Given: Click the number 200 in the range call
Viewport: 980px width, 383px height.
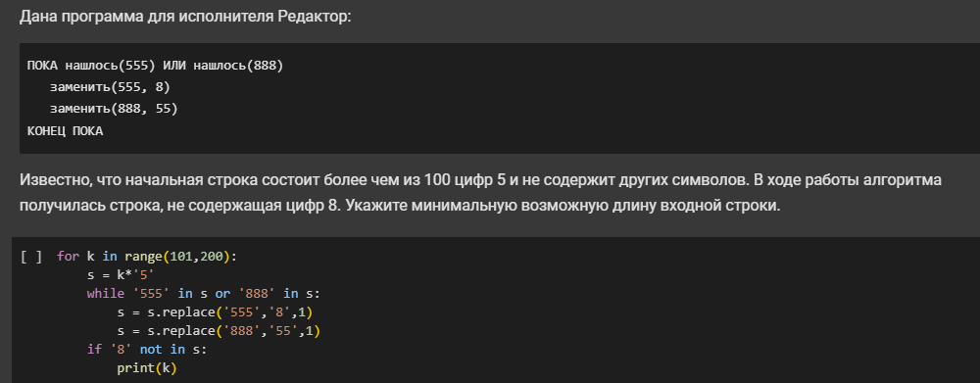Looking at the screenshot, I should coord(211,257).
